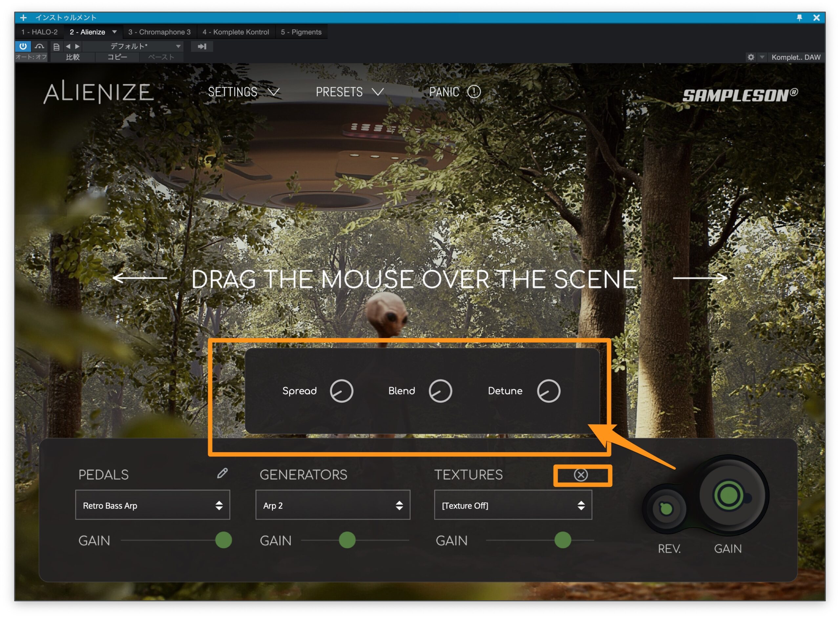Expand the SETTINGS dropdown menu
The width and height of the screenshot is (840, 618).
[x=243, y=92]
